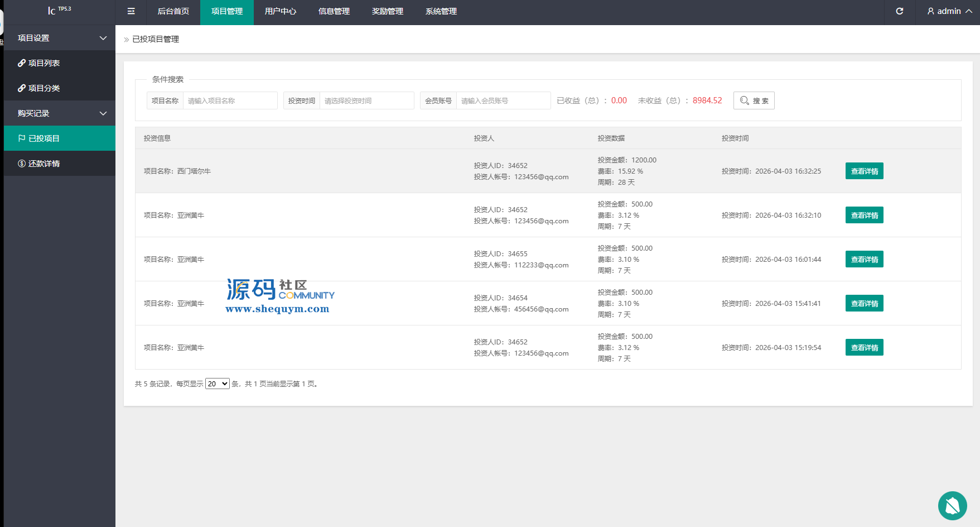
Task: Collapse the 购买记录 sidebar section
Action: click(103, 113)
